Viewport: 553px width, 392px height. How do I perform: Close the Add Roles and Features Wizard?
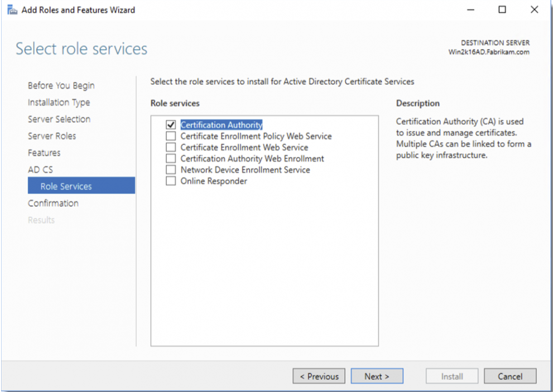click(535, 10)
